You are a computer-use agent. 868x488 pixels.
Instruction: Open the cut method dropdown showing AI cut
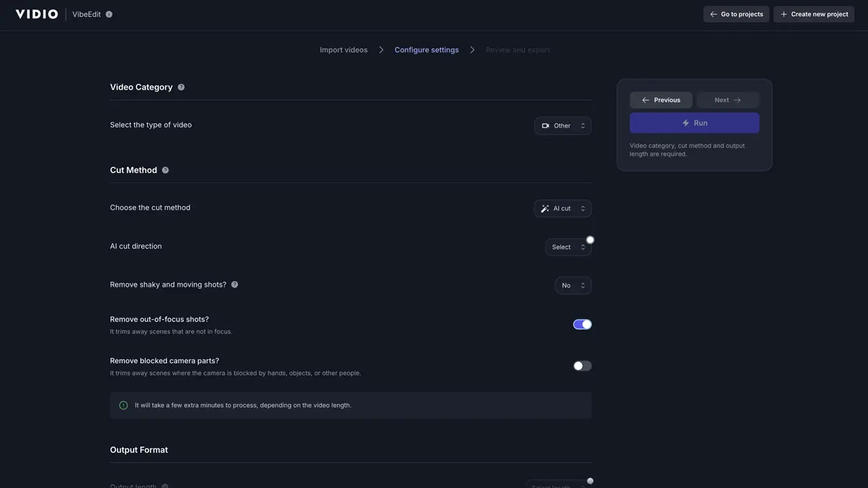tap(563, 209)
